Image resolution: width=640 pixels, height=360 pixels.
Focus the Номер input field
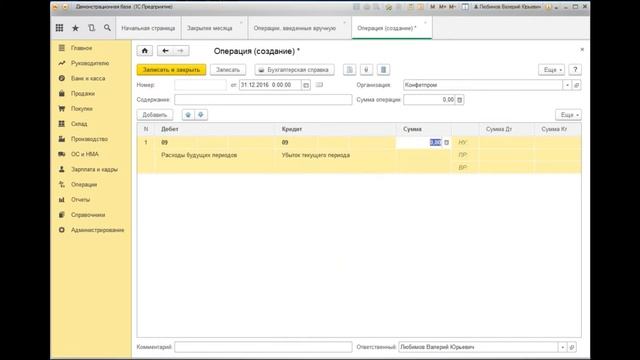200,85
